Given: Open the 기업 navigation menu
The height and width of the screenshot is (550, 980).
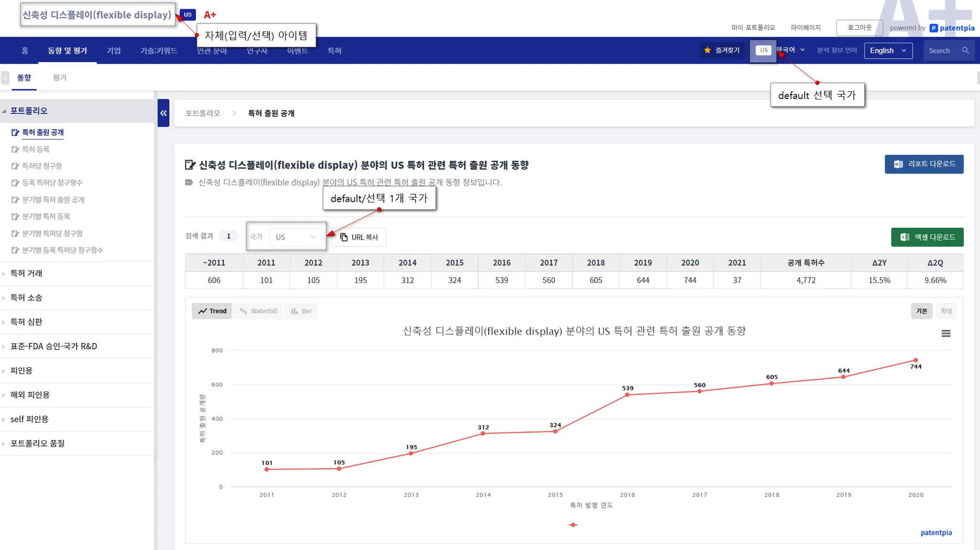Looking at the screenshot, I should point(113,51).
